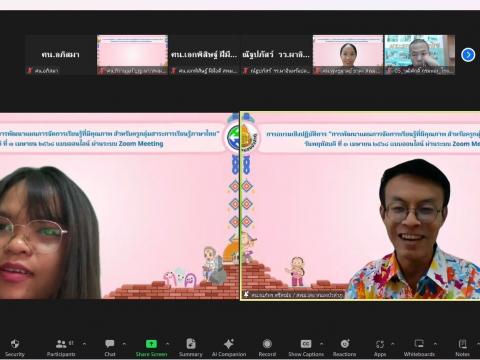Select the thumbnail of man resting chin on hand
The image size is (480, 360).
[420, 55]
